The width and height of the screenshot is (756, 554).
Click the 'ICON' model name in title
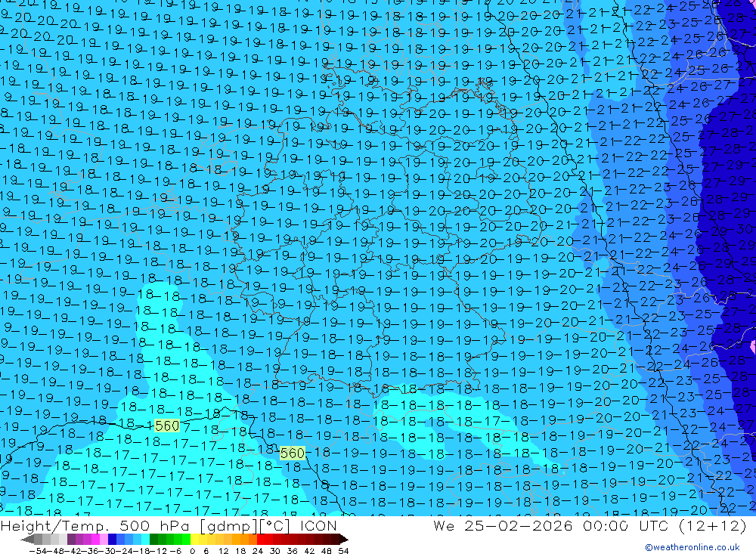[x=318, y=525]
